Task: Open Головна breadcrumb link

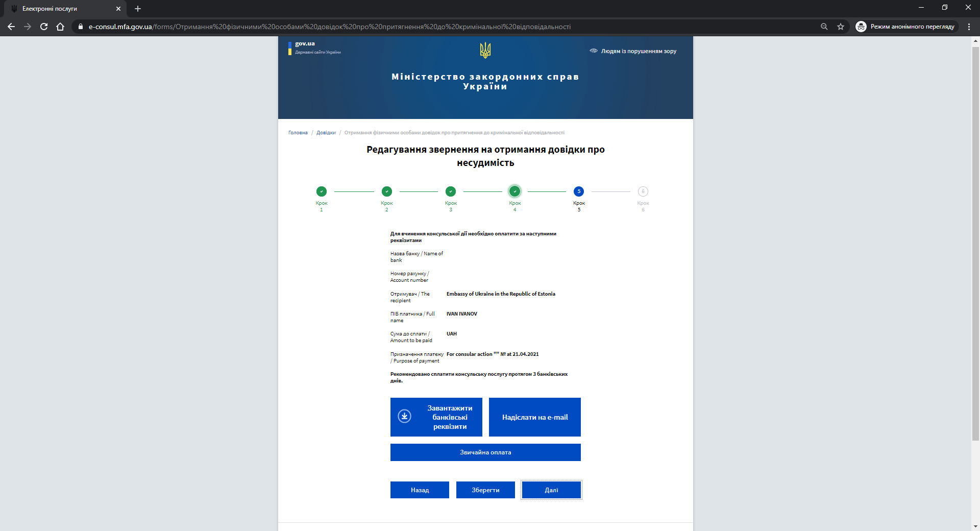Action: 298,133
